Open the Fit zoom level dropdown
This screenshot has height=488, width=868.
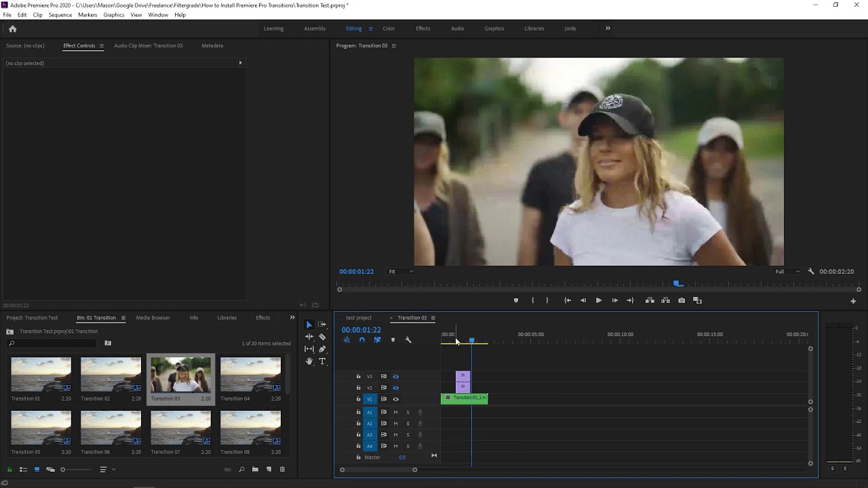pyautogui.click(x=401, y=271)
